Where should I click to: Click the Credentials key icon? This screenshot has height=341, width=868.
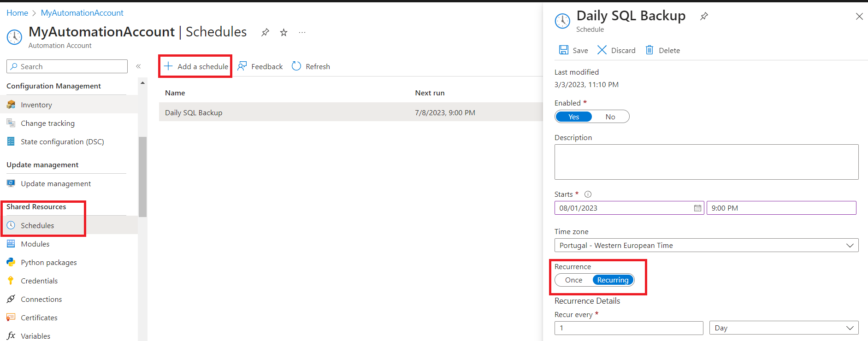(x=11, y=281)
